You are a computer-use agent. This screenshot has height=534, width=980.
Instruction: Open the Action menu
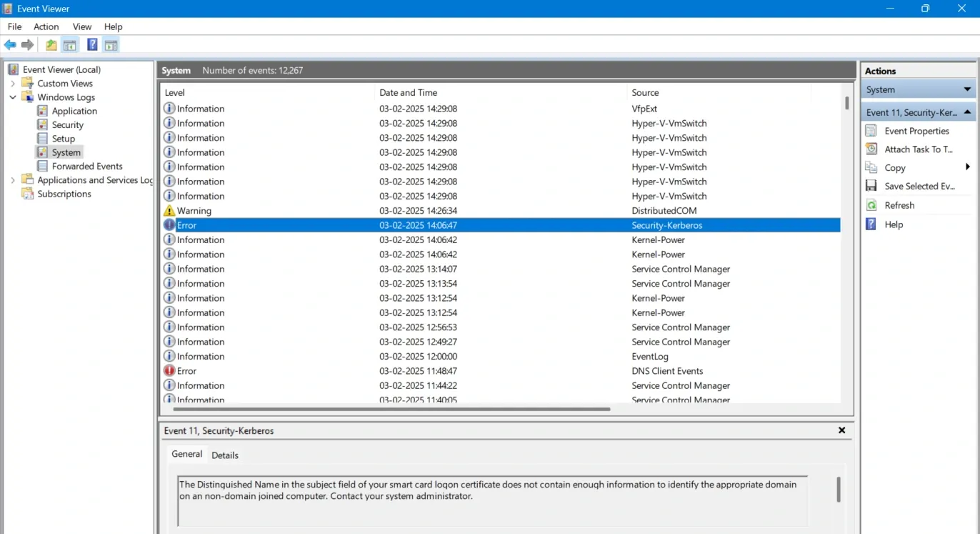tap(46, 26)
